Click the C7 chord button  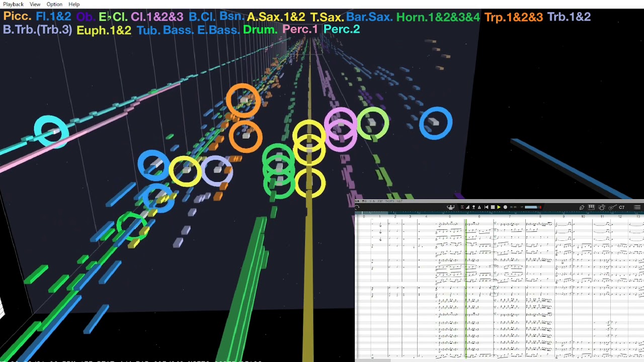(622, 207)
